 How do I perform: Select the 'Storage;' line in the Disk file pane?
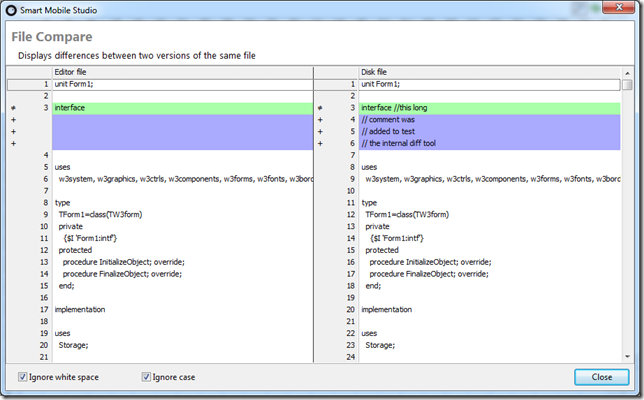point(381,345)
